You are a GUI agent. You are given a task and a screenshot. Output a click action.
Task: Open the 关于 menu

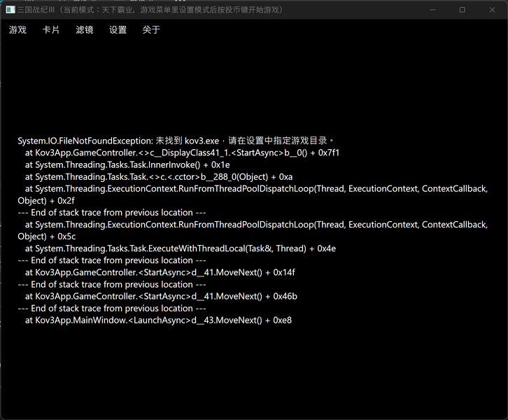tap(151, 30)
